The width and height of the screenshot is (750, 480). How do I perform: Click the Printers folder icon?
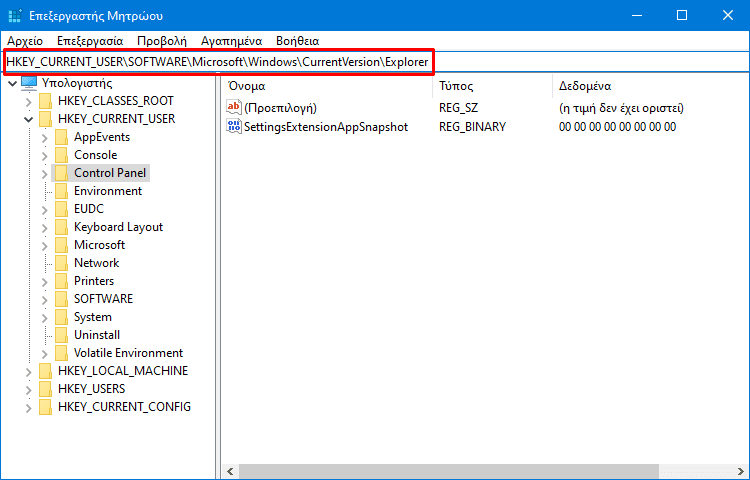(x=61, y=281)
